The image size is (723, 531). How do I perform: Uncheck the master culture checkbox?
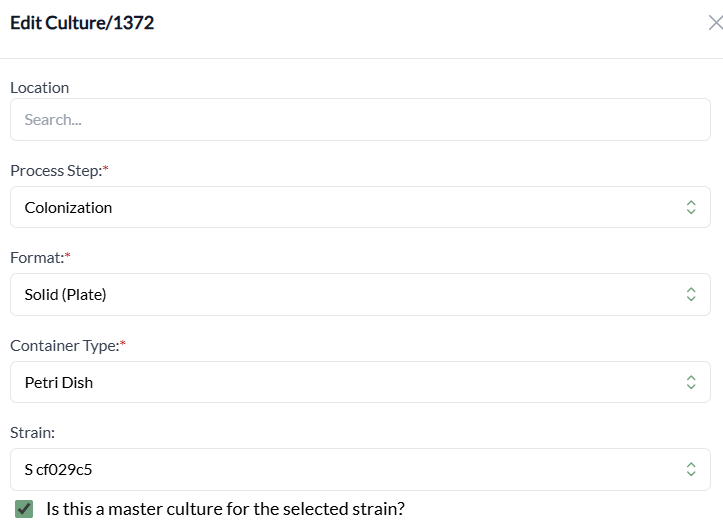25,508
